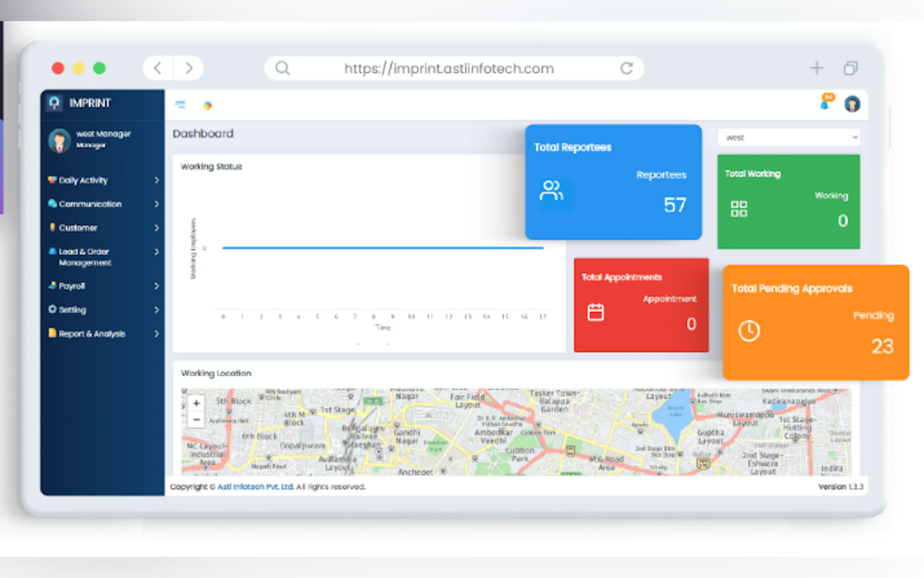Click the notification bell icon

point(825,104)
